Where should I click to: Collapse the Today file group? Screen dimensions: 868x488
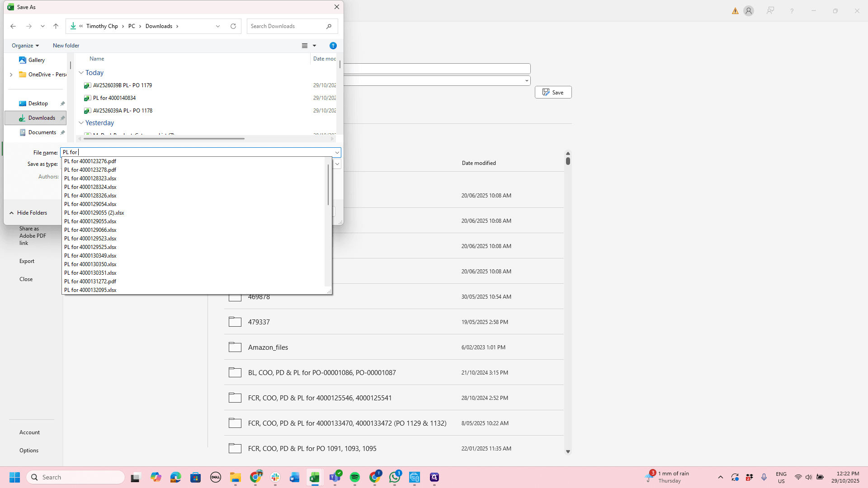click(x=81, y=73)
